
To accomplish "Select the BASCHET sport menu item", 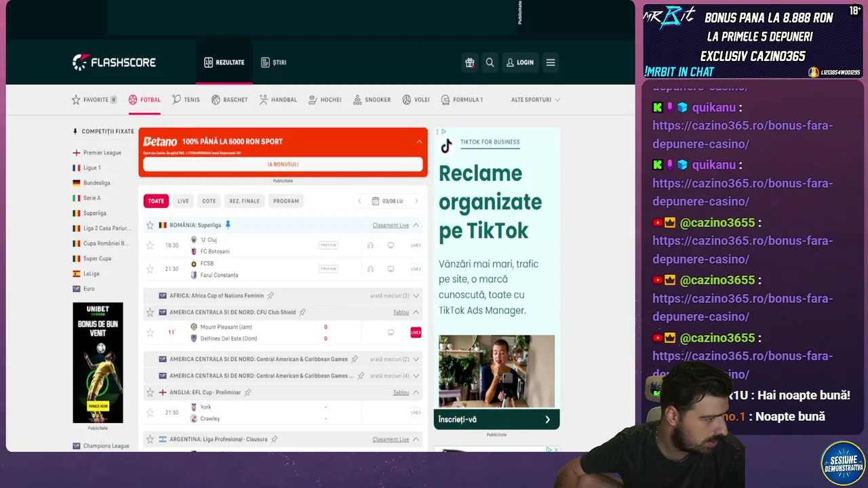I will [x=229, y=100].
